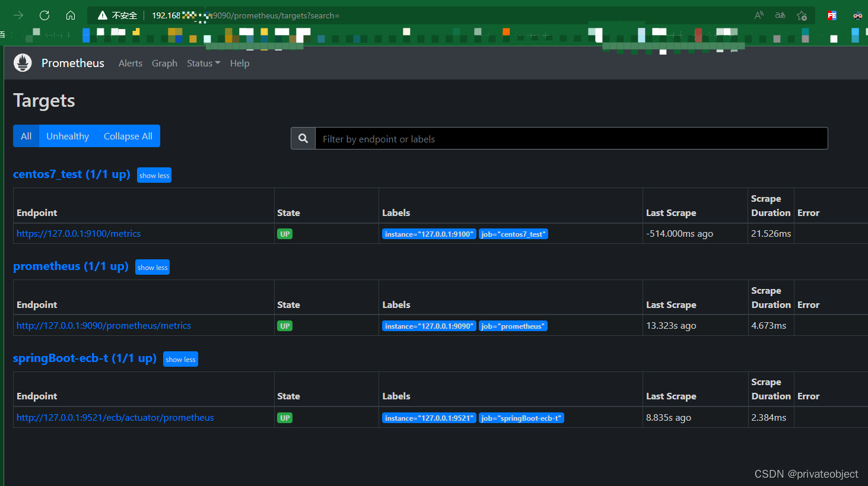Go to the browser home icon
The width and height of the screenshot is (868, 486).
pos(71,15)
